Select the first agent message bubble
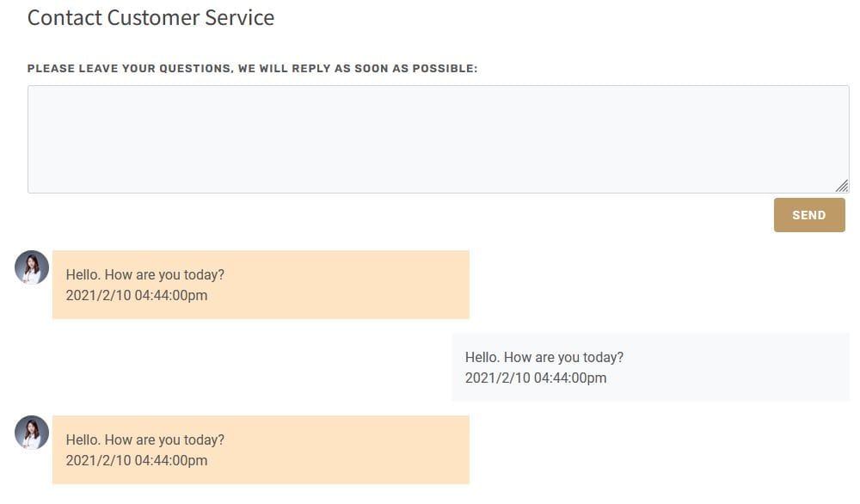This screenshot has height=504, width=860. (x=261, y=285)
